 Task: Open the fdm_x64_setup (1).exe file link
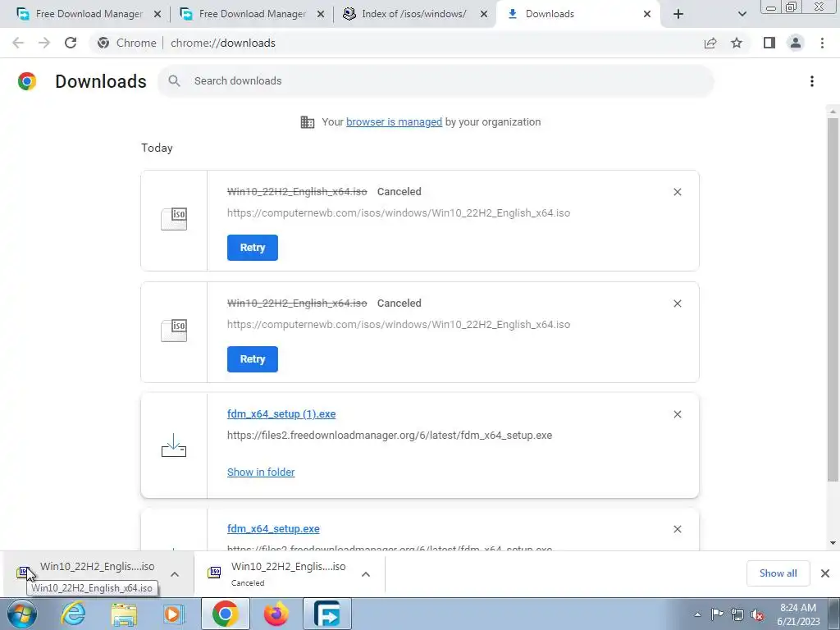point(281,414)
